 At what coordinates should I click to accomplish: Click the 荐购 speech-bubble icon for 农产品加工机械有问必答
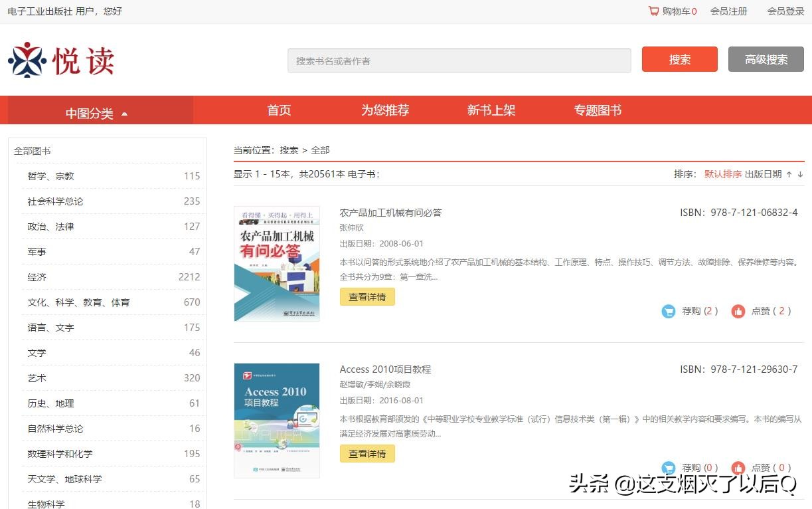pos(669,310)
